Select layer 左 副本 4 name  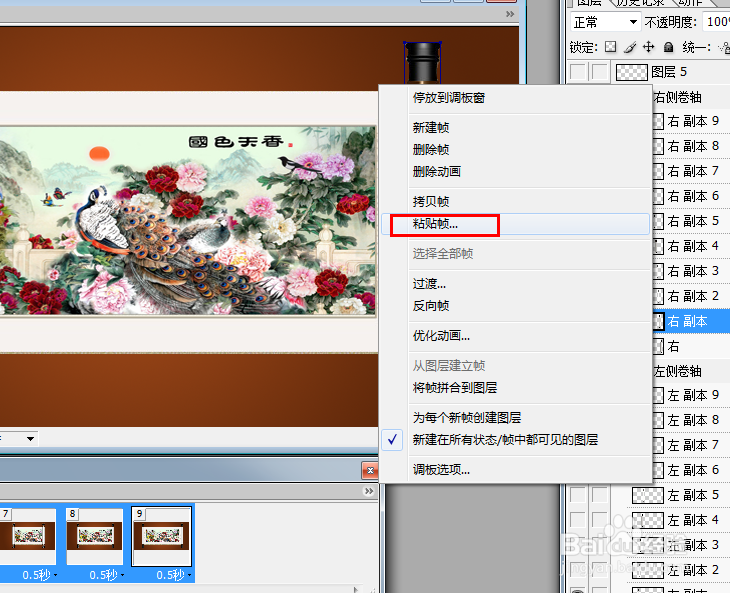pyautogui.click(x=693, y=520)
